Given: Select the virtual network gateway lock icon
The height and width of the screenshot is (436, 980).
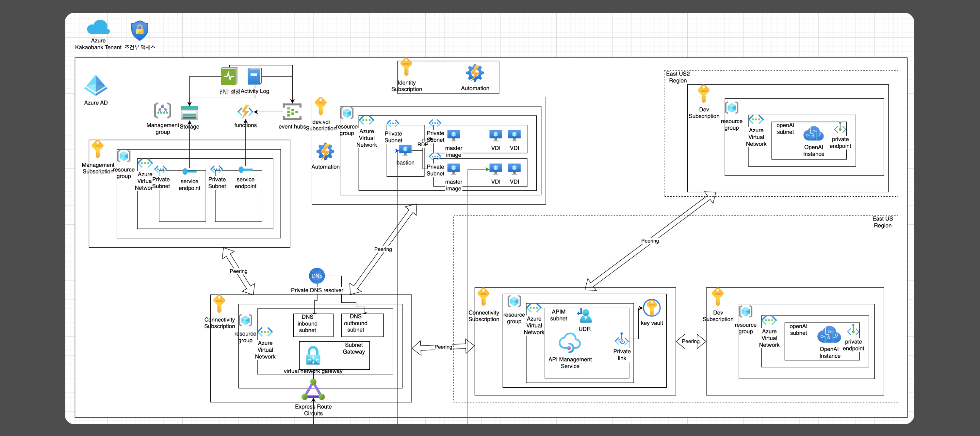Looking at the screenshot, I should [313, 355].
